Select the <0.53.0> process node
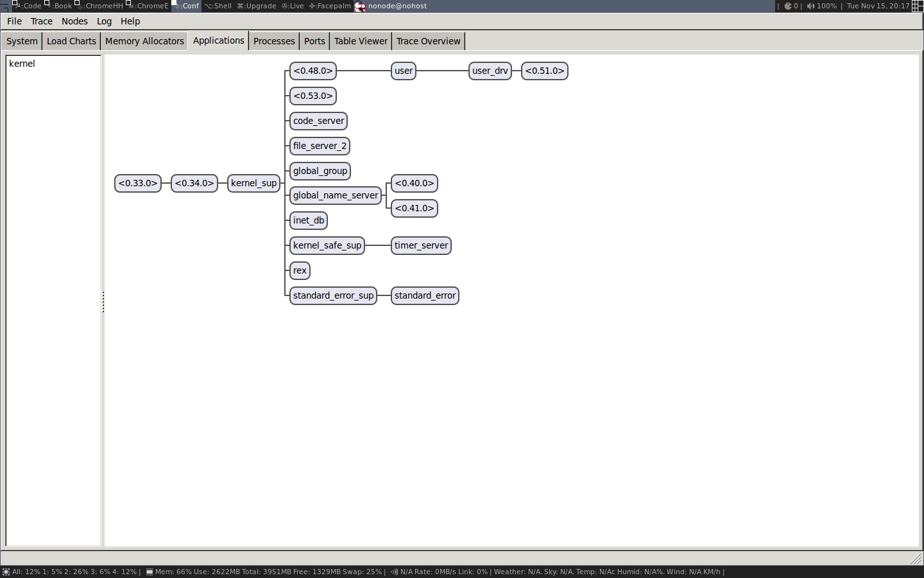Viewport: 924px width, 578px height. tap(313, 96)
